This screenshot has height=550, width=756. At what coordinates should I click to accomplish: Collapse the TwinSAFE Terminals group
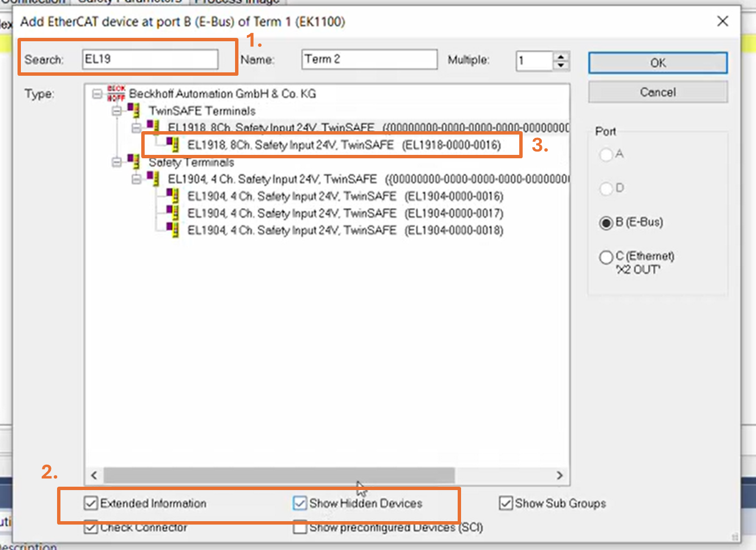click(117, 111)
